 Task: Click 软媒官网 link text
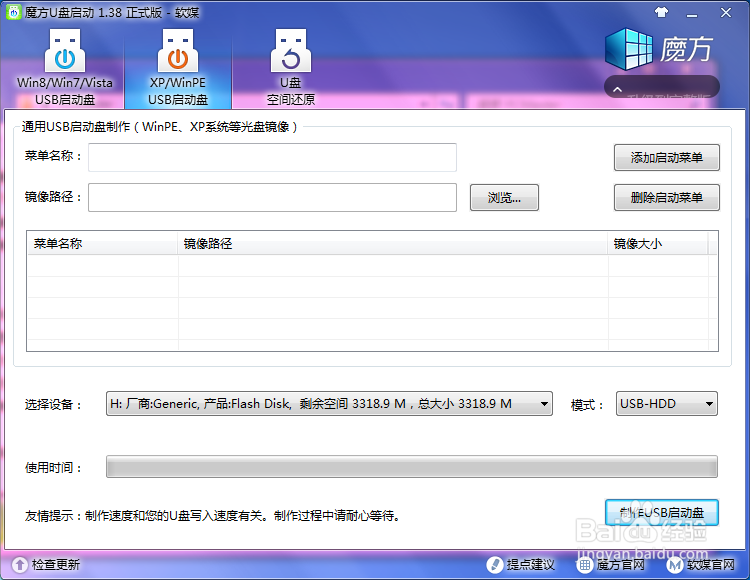point(711,565)
